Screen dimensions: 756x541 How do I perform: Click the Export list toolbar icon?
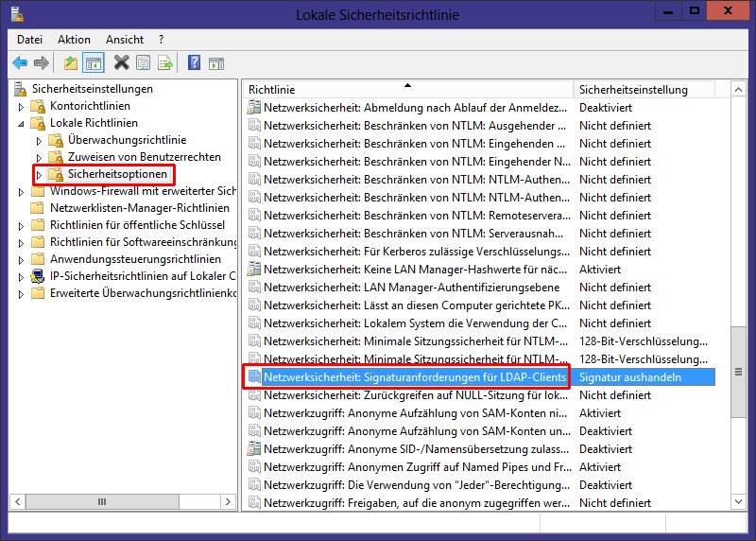click(x=164, y=63)
